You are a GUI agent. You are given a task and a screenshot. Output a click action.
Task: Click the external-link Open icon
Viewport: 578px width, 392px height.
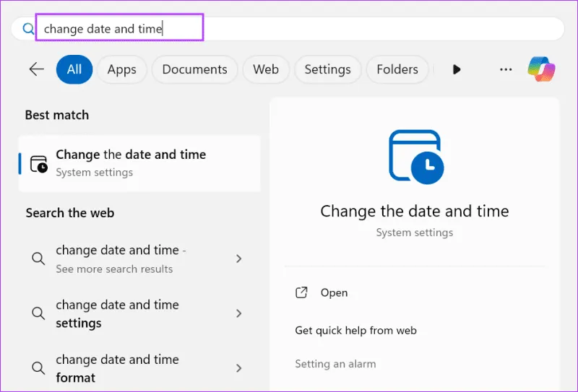[x=302, y=292]
